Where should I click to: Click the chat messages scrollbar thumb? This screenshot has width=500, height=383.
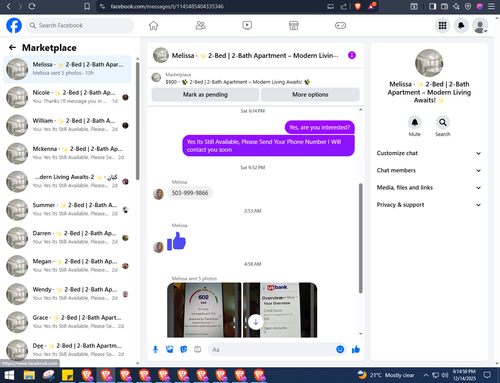(x=360, y=238)
